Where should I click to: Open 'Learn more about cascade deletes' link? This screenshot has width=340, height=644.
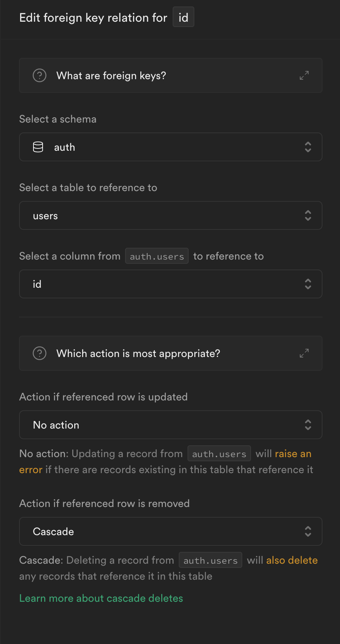tap(101, 598)
